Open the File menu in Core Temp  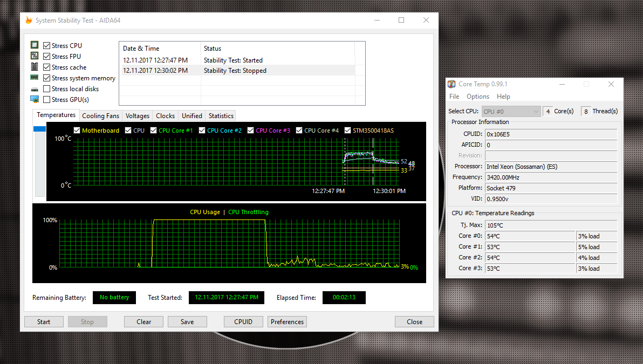coord(454,97)
